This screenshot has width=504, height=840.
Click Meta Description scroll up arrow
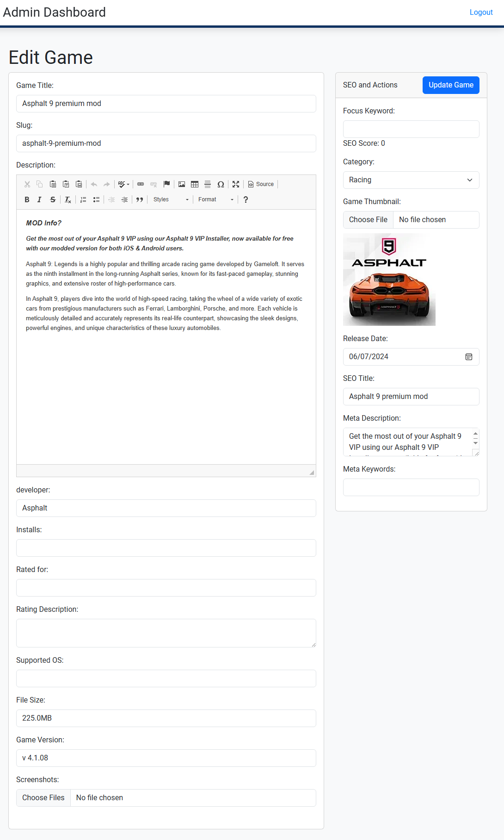coord(475,434)
